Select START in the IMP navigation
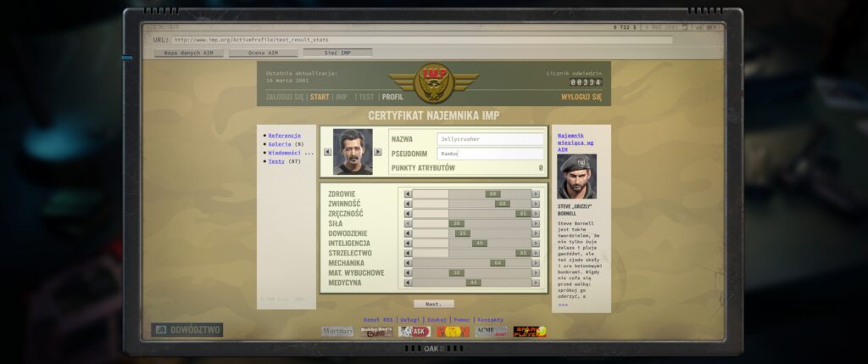This screenshot has height=364, width=868. [320, 97]
